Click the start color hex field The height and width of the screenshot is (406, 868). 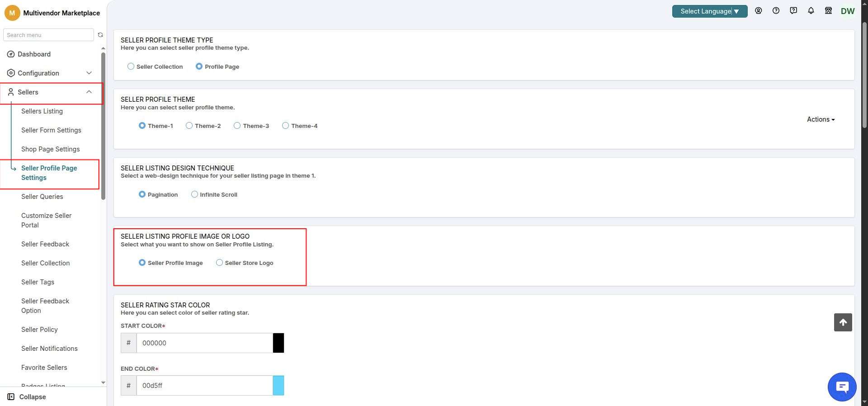[204, 343]
